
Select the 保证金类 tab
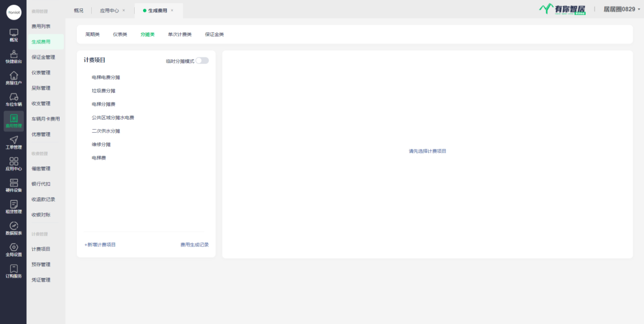(214, 35)
